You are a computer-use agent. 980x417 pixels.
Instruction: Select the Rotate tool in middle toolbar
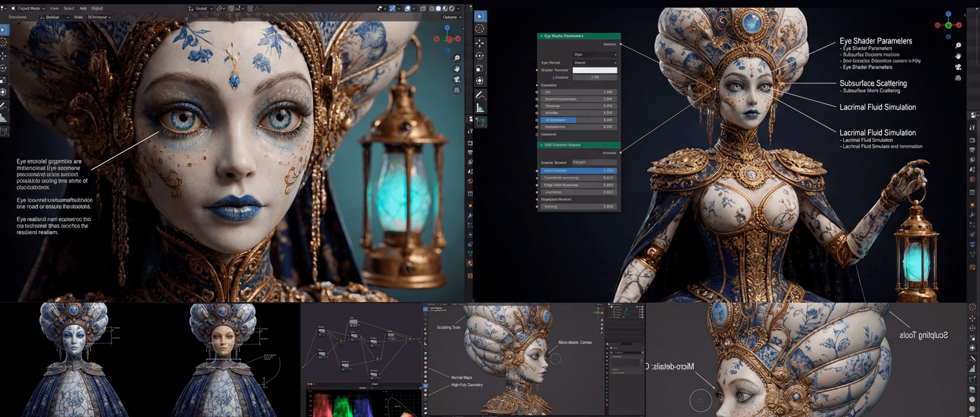[x=480, y=56]
